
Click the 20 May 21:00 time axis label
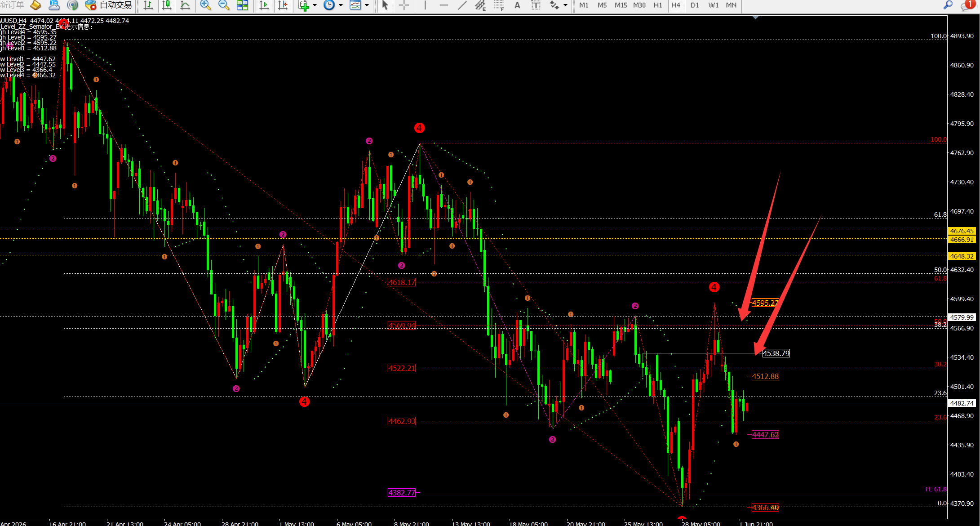pos(586,523)
